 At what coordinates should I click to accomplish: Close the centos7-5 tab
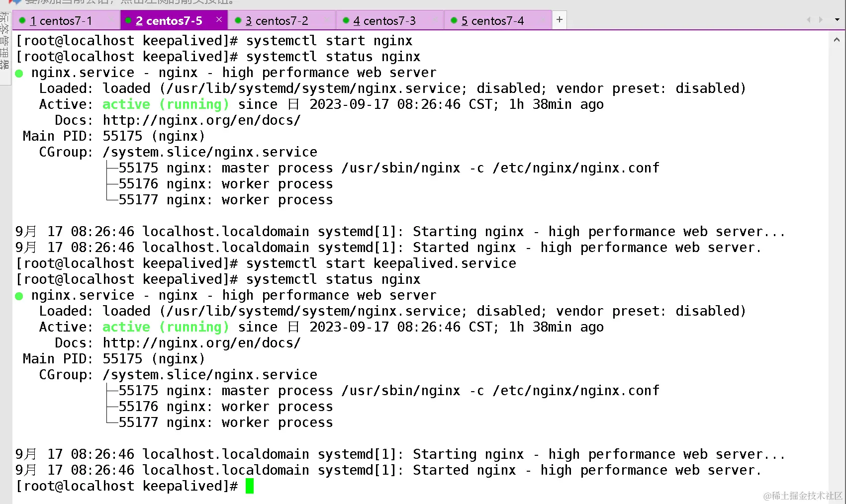pos(219,20)
